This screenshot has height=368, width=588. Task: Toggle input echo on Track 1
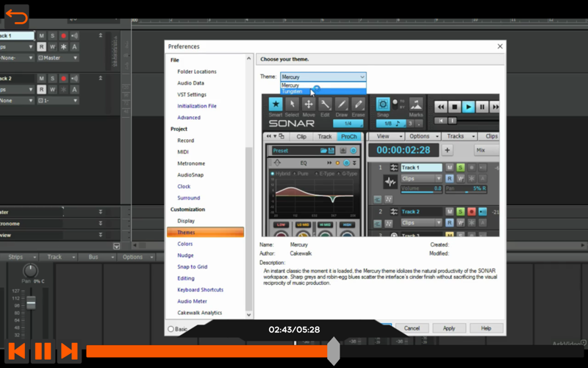74,35
